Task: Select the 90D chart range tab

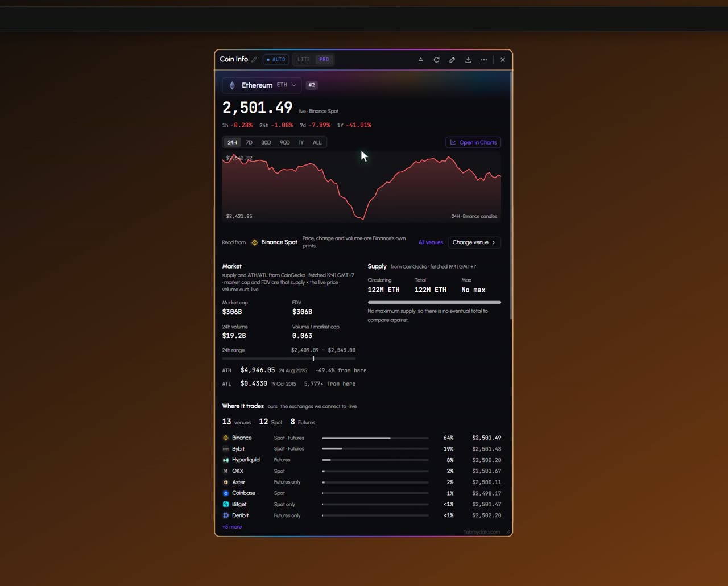Action: coord(285,143)
